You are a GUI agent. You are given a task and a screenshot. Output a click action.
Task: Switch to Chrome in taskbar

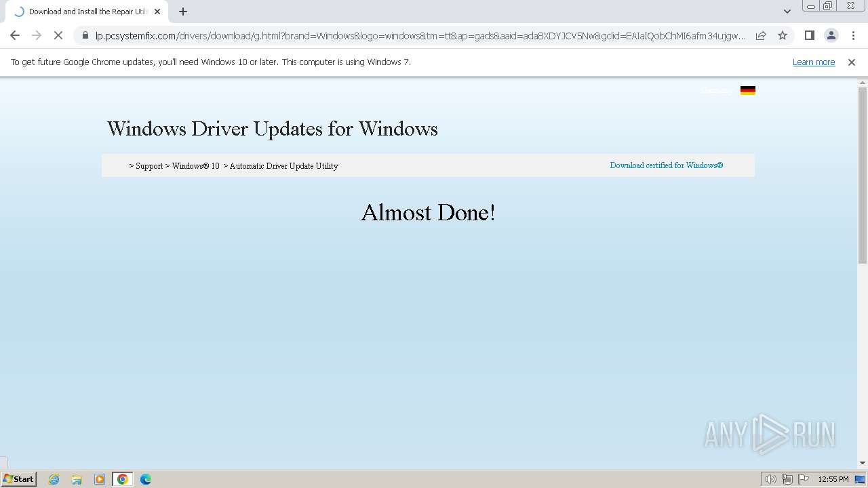tap(123, 479)
